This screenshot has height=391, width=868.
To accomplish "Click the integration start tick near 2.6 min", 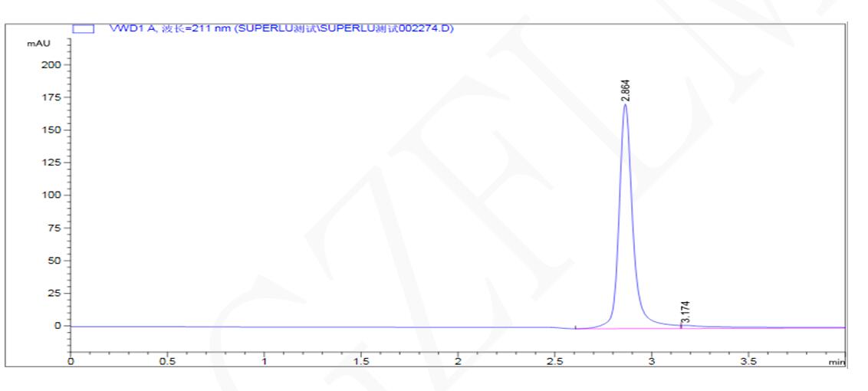I will (x=576, y=327).
